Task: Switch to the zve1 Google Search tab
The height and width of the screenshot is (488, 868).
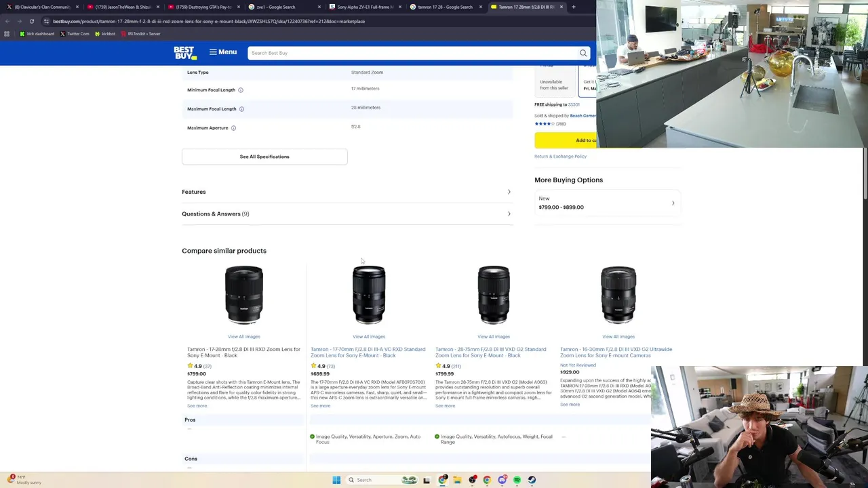Action: click(x=284, y=7)
